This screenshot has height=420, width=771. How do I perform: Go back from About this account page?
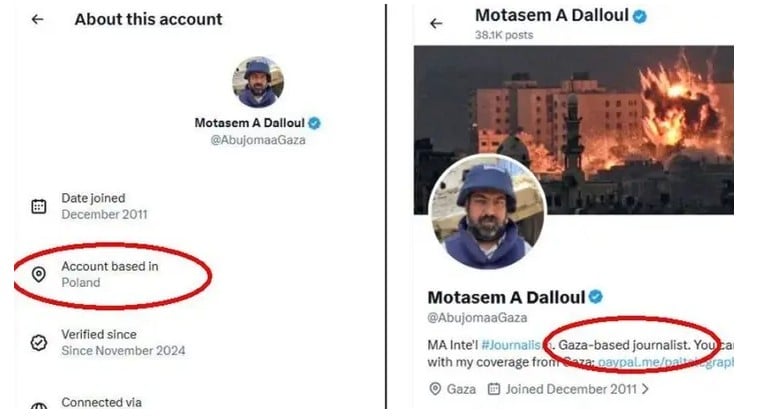37,20
